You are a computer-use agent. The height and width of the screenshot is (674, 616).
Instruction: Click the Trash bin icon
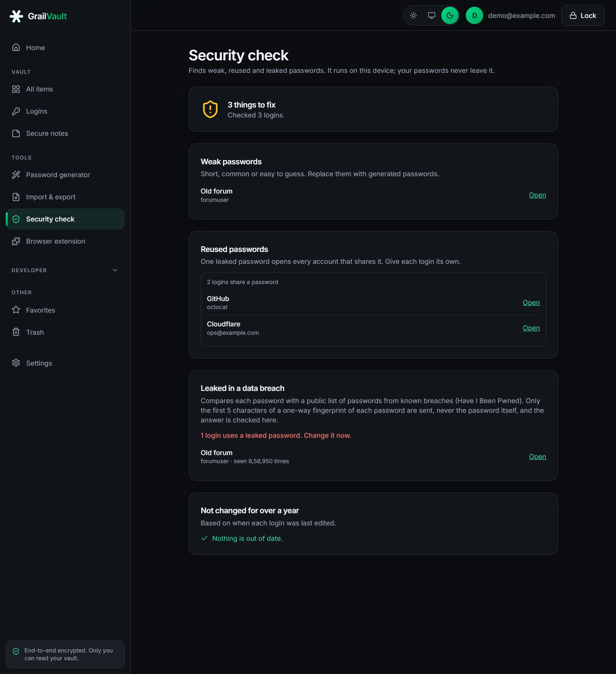(16, 332)
